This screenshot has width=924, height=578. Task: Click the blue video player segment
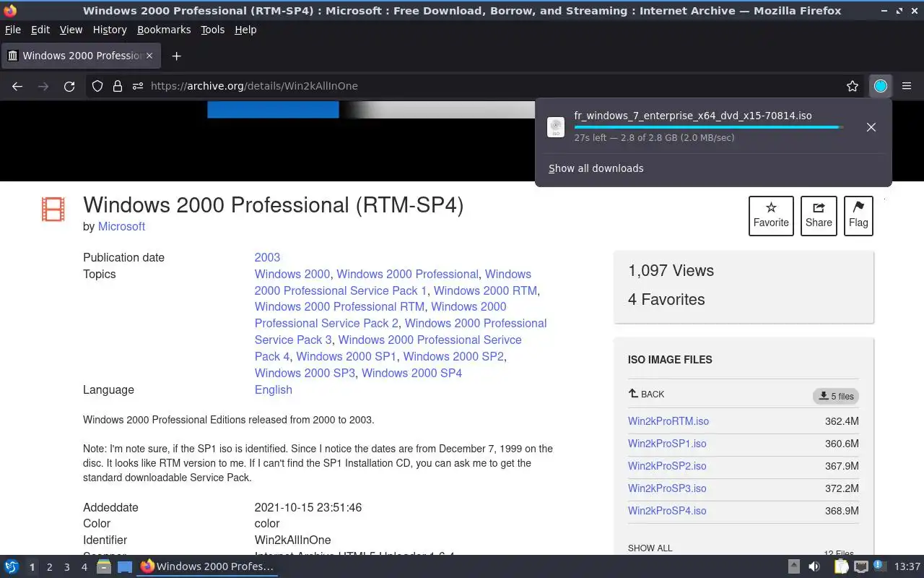[273, 109]
